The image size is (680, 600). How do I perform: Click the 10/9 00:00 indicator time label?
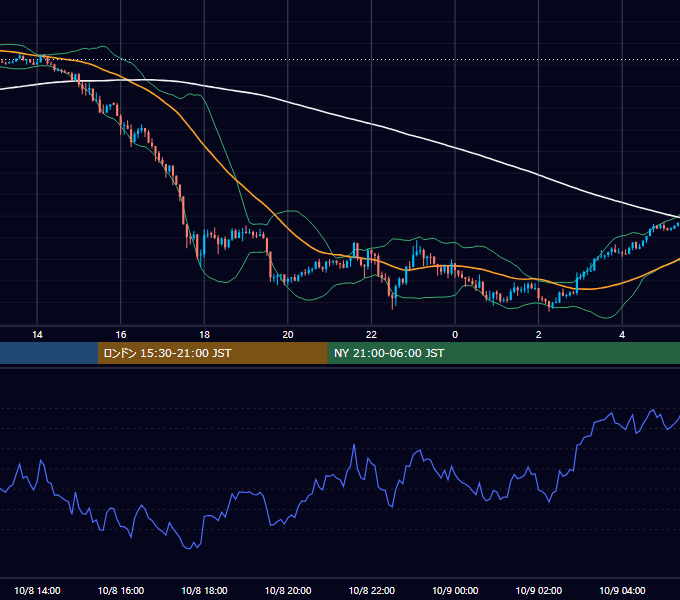[455, 590]
